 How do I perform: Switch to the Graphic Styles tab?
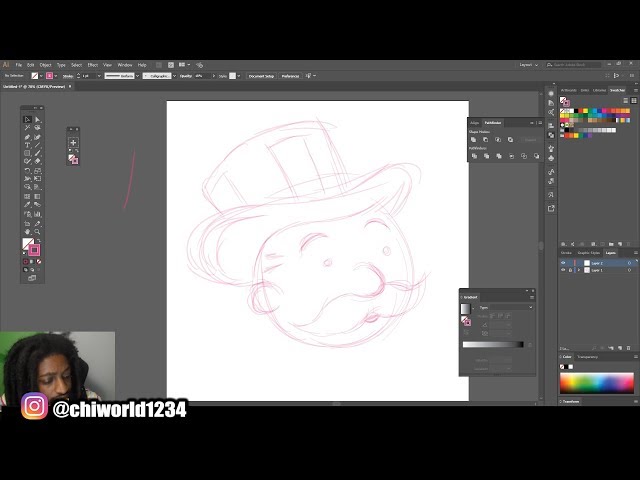(x=589, y=253)
